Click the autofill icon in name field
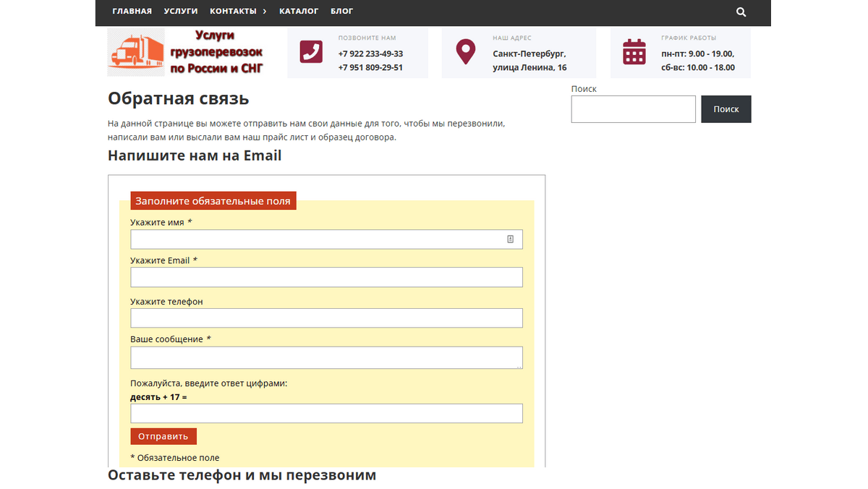Image resolution: width=868 pixels, height=489 pixels. [510, 239]
